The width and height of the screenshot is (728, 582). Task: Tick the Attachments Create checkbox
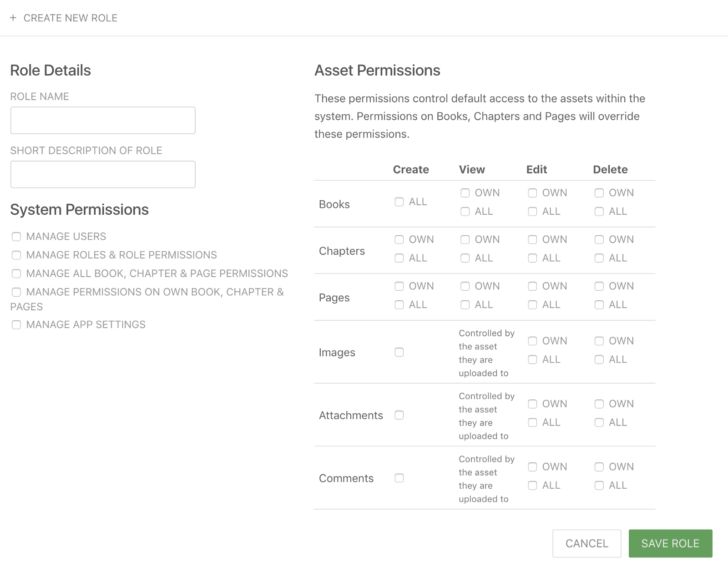399,415
